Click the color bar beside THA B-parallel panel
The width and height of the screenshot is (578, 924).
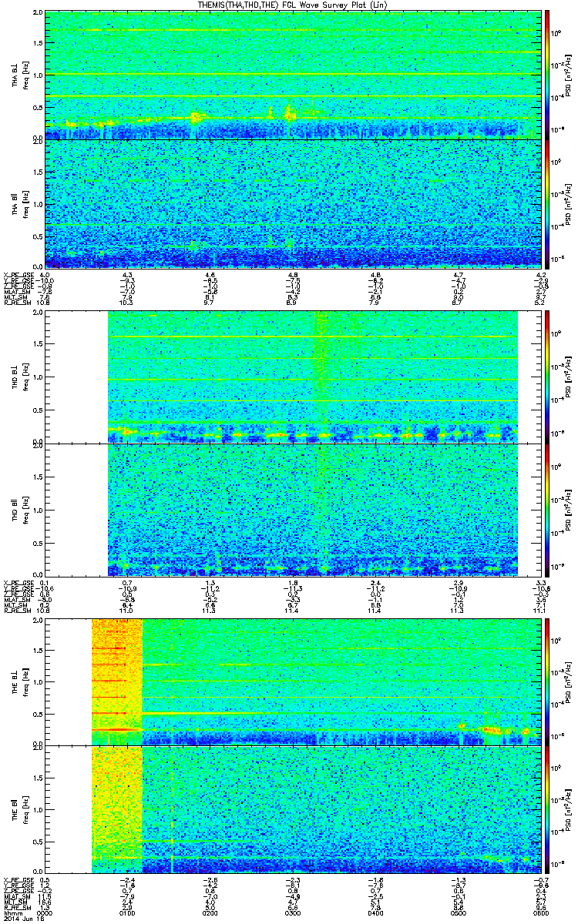[x=546, y=203]
